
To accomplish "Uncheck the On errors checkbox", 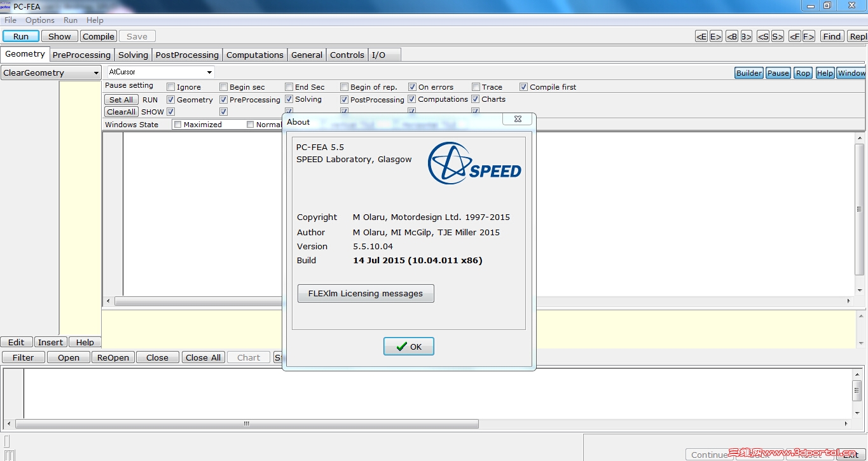I will click(412, 87).
